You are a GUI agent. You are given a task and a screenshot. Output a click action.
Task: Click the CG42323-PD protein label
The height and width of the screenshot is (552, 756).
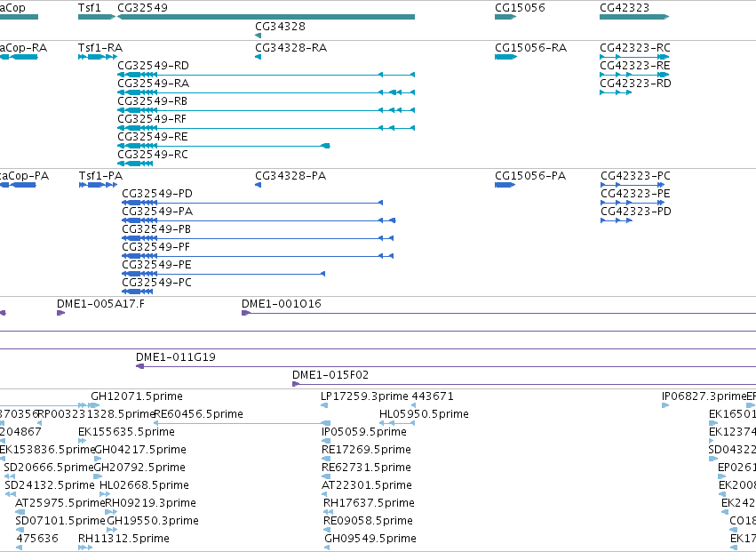click(x=636, y=212)
